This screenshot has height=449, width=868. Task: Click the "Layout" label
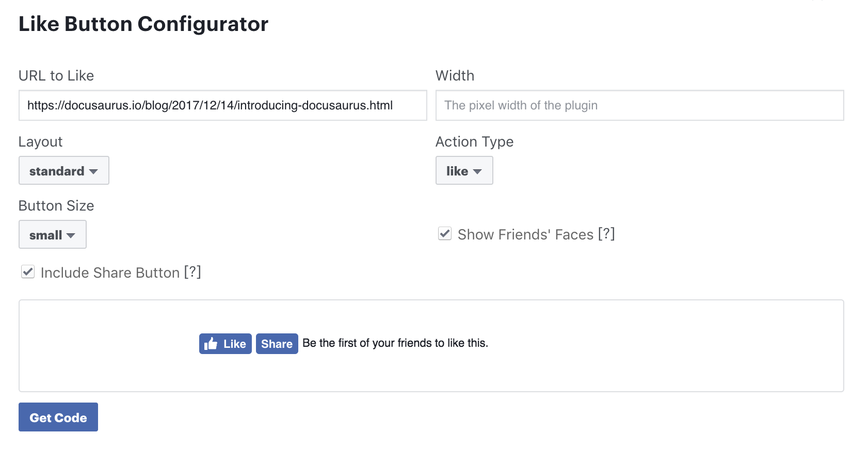(x=40, y=142)
